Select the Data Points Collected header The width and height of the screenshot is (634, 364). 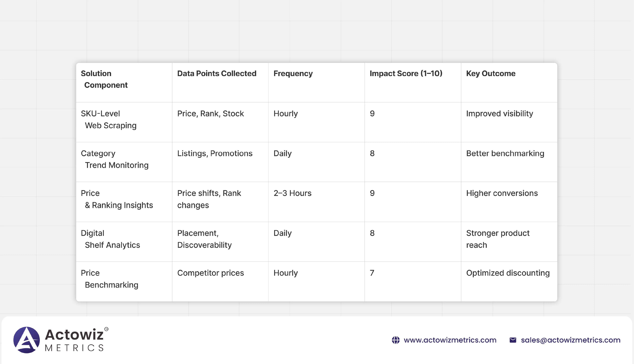pyautogui.click(x=217, y=73)
